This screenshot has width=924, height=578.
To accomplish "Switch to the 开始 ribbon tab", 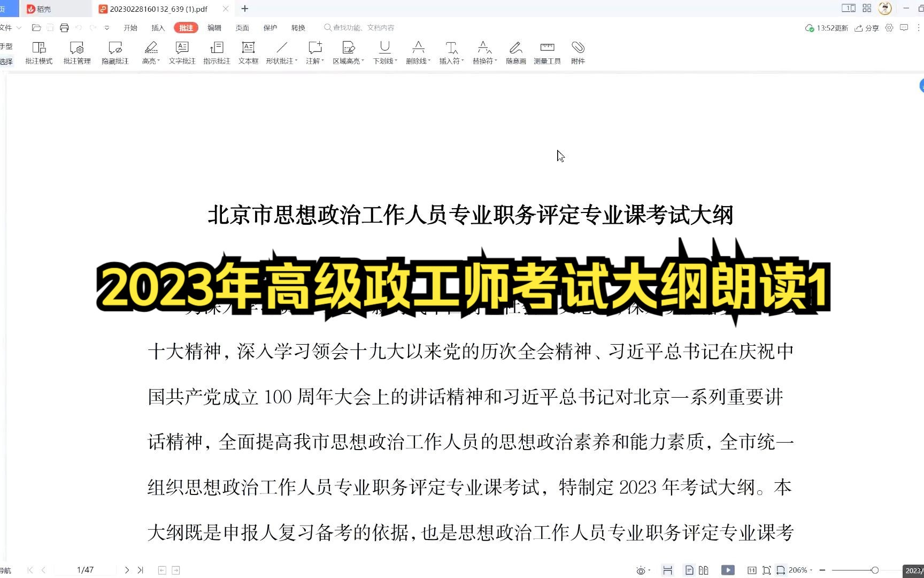I will point(130,28).
